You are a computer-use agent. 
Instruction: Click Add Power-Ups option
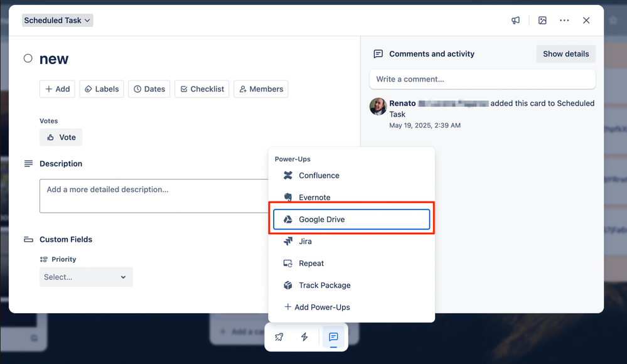pyautogui.click(x=351, y=307)
